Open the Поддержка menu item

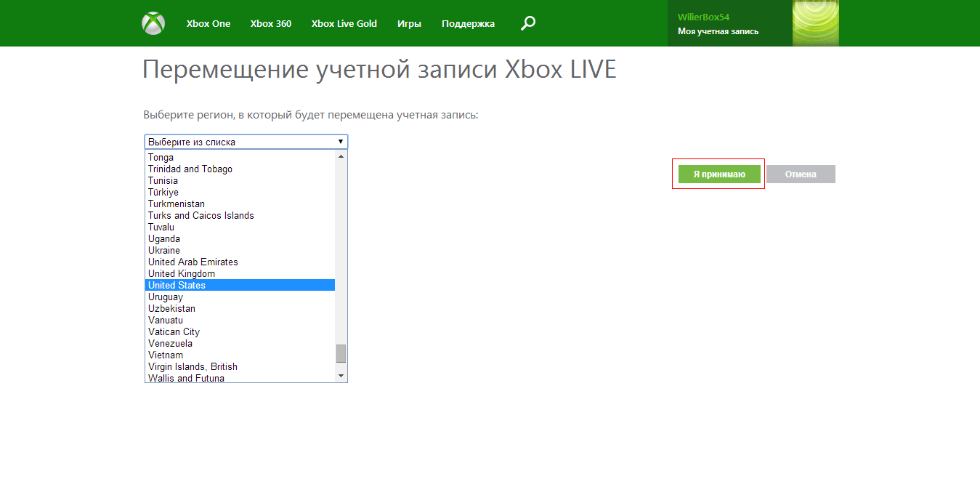(x=468, y=23)
